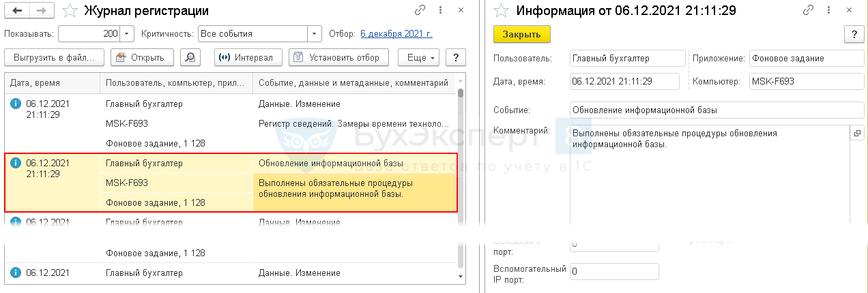Click the Установить отбор button

[x=338, y=57]
